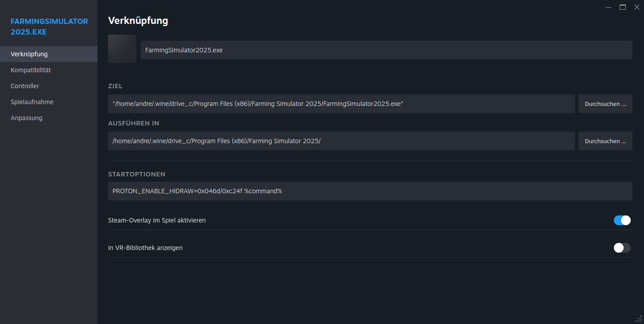
Task: Minimize the shortcut properties window
Action: 609,7
